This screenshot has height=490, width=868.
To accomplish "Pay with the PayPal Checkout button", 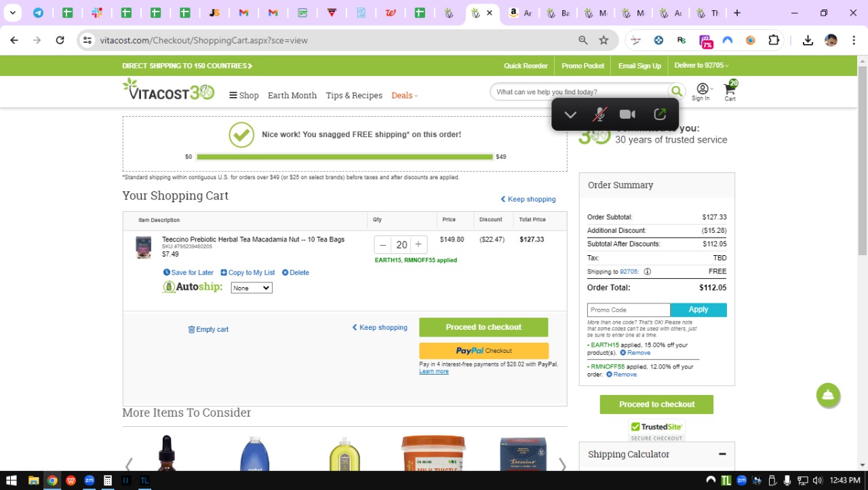I will point(484,351).
